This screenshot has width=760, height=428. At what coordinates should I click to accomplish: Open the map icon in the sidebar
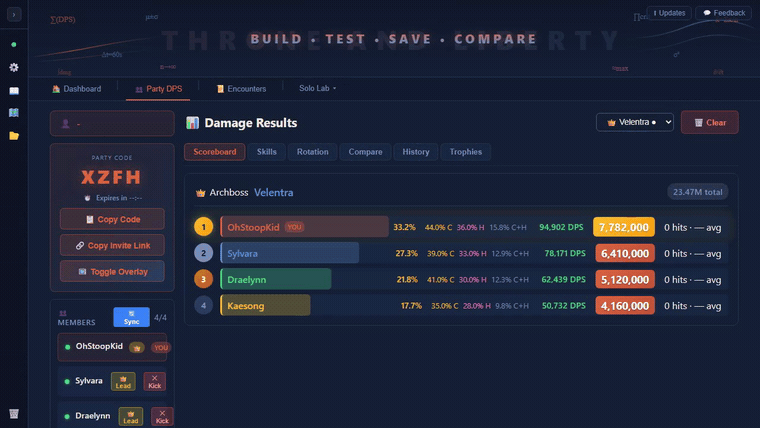14,113
